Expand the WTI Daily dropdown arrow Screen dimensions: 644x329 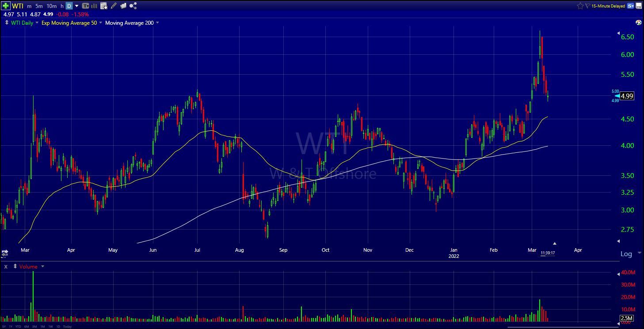click(x=37, y=23)
